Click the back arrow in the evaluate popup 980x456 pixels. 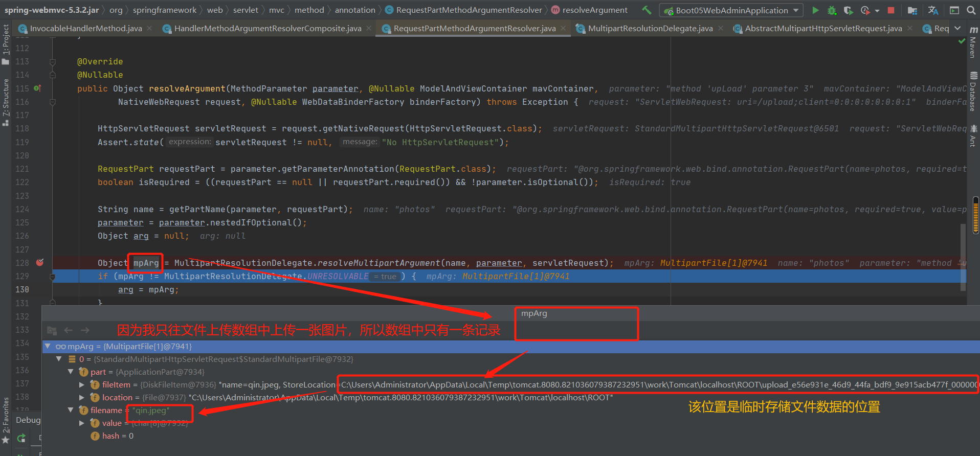tap(69, 330)
